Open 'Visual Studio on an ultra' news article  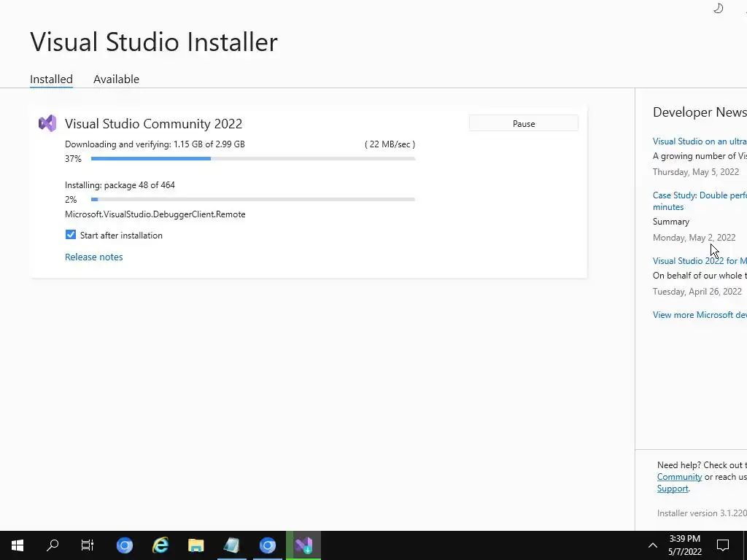[700, 141]
